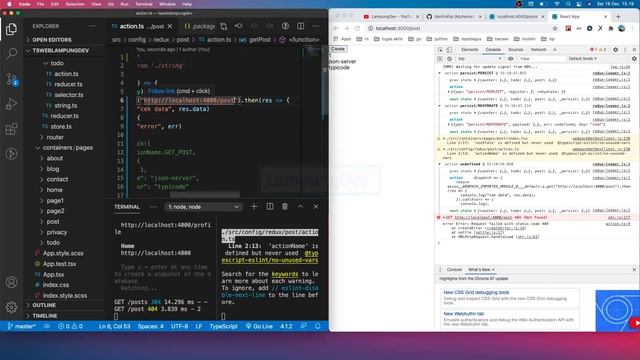Image resolution: width=640 pixels, height=360 pixels.
Task: Open App.tsx file in Explorer
Action: click(x=53, y=275)
